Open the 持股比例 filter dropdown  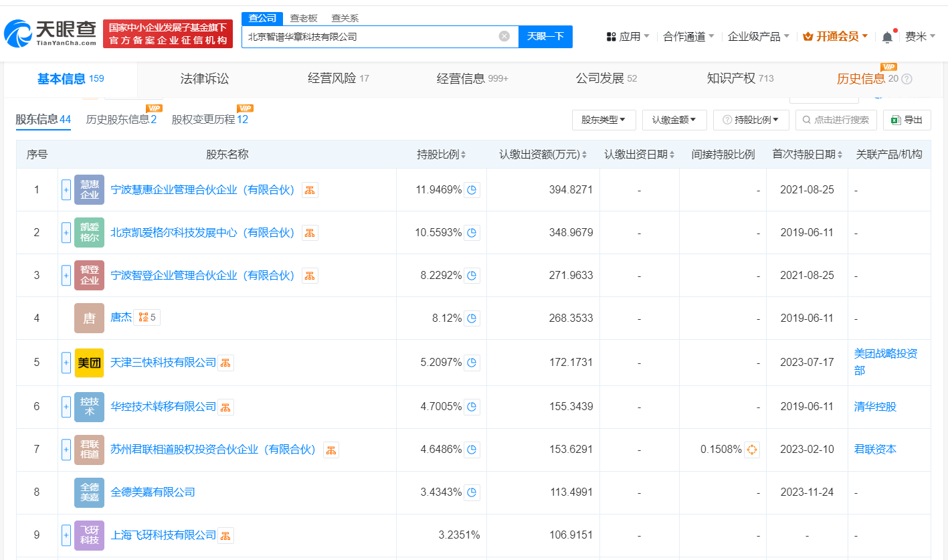751,120
